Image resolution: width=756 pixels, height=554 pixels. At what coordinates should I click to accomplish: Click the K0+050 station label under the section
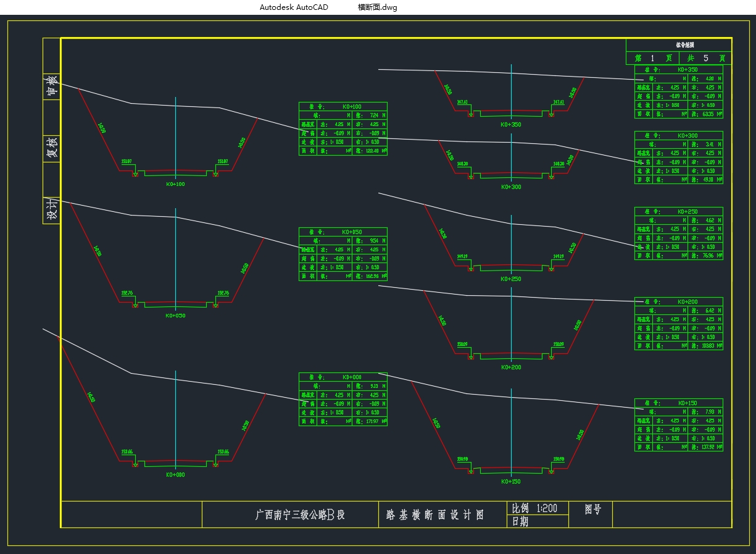pyautogui.click(x=175, y=316)
